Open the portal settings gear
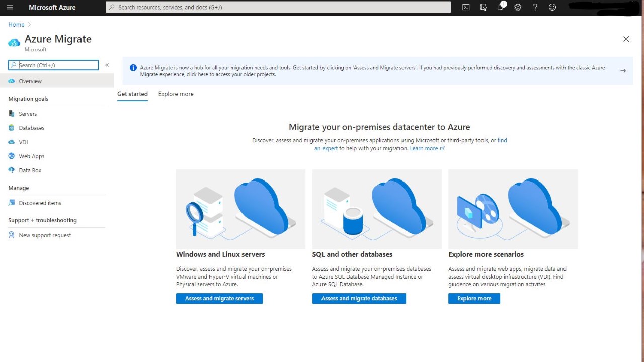 [518, 7]
